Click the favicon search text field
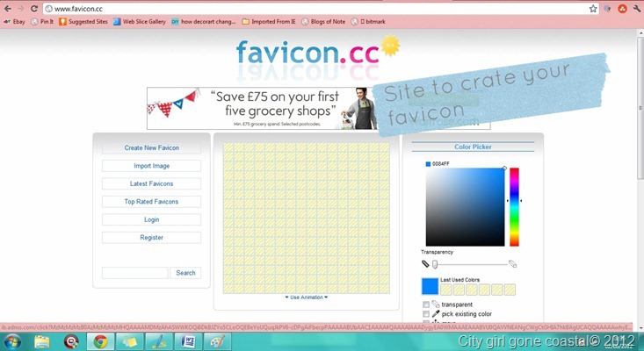The height and width of the screenshot is (351, 644). 135,273
